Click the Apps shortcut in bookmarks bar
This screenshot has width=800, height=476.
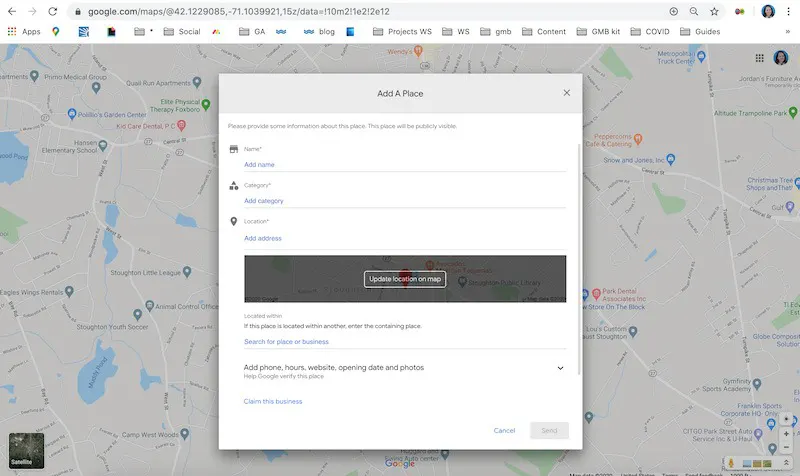tap(24, 32)
